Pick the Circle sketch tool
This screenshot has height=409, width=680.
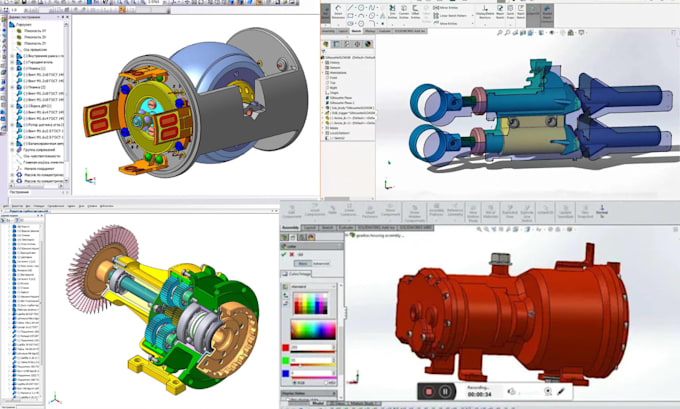pyautogui.click(x=361, y=7)
